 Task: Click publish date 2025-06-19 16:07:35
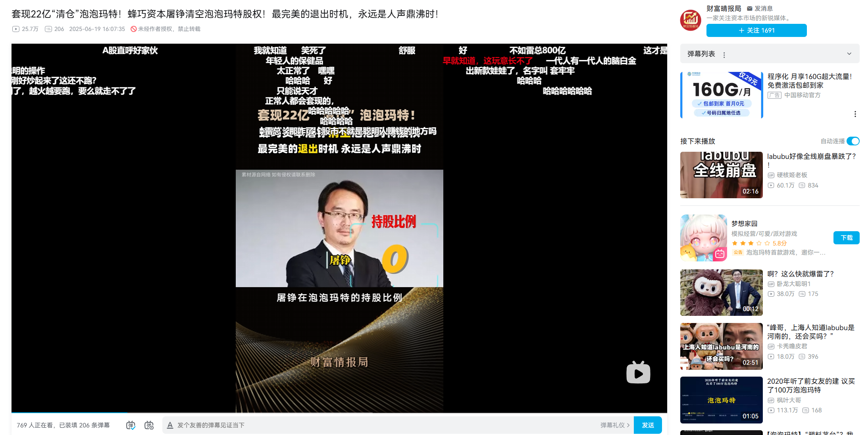pyautogui.click(x=97, y=29)
